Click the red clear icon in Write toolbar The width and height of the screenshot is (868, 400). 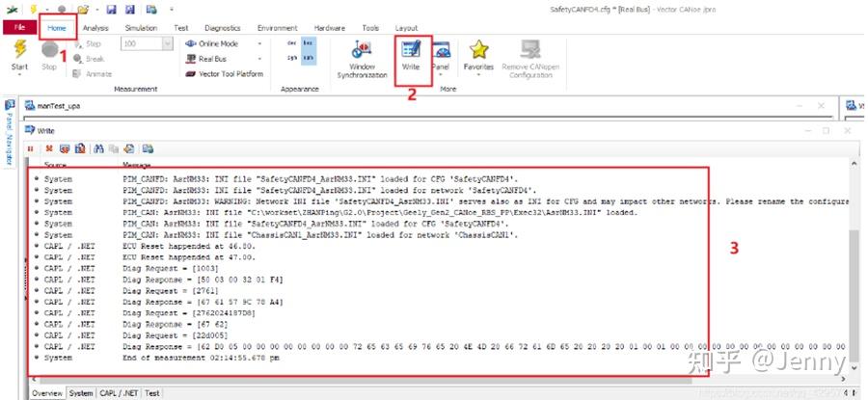[49, 148]
